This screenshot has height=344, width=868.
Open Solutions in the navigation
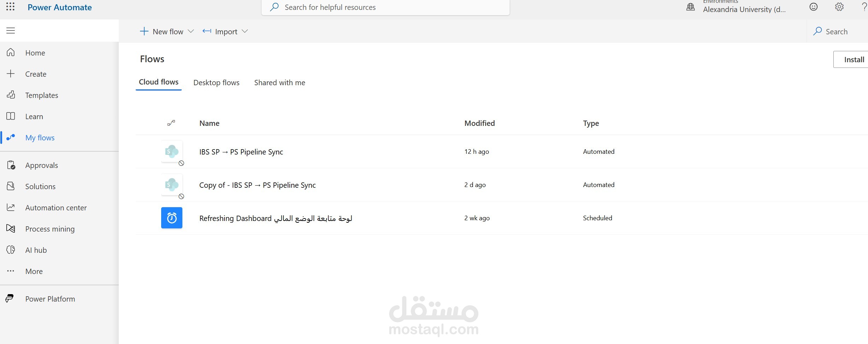click(x=40, y=187)
